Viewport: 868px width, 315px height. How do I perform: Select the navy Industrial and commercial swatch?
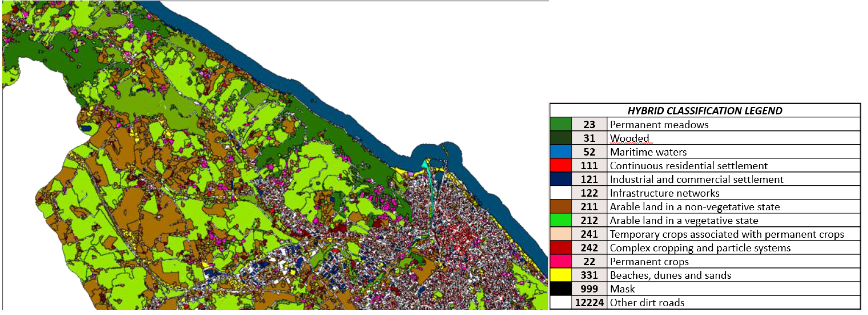pyautogui.click(x=561, y=179)
